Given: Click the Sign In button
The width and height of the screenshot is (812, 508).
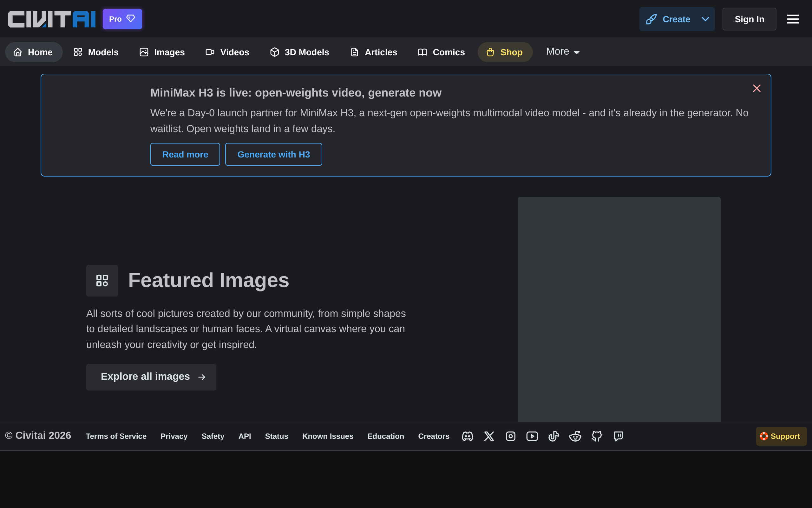Looking at the screenshot, I should (749, 19).
